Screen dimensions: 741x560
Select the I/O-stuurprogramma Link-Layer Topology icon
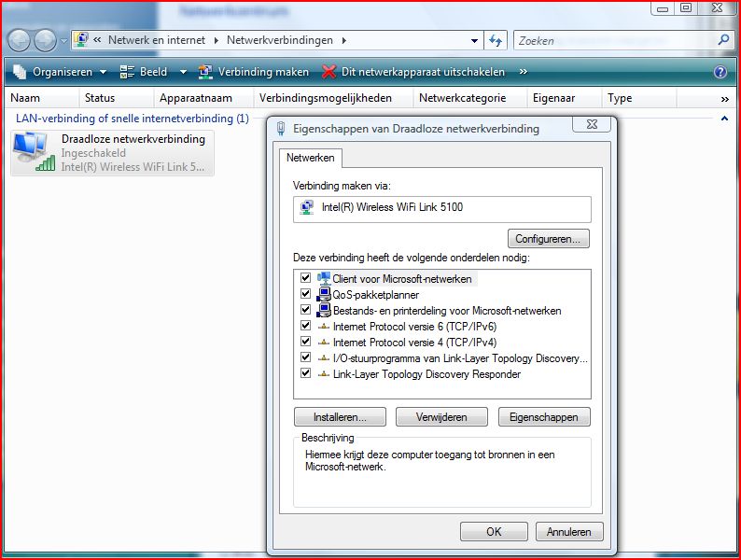(x=324, y=358)
